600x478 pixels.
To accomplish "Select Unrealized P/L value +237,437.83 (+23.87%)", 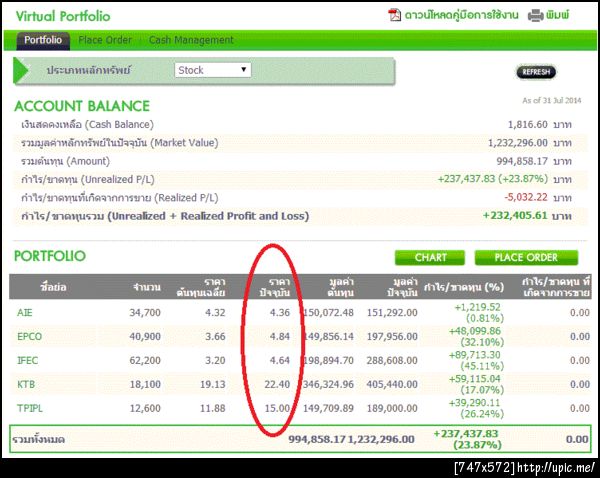I will 493,179.
